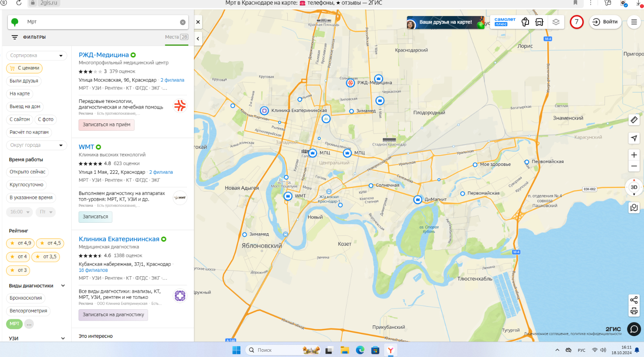The image size is (644, 357).
Task: Switch the map to 3D view
Action: coord(634,187)
